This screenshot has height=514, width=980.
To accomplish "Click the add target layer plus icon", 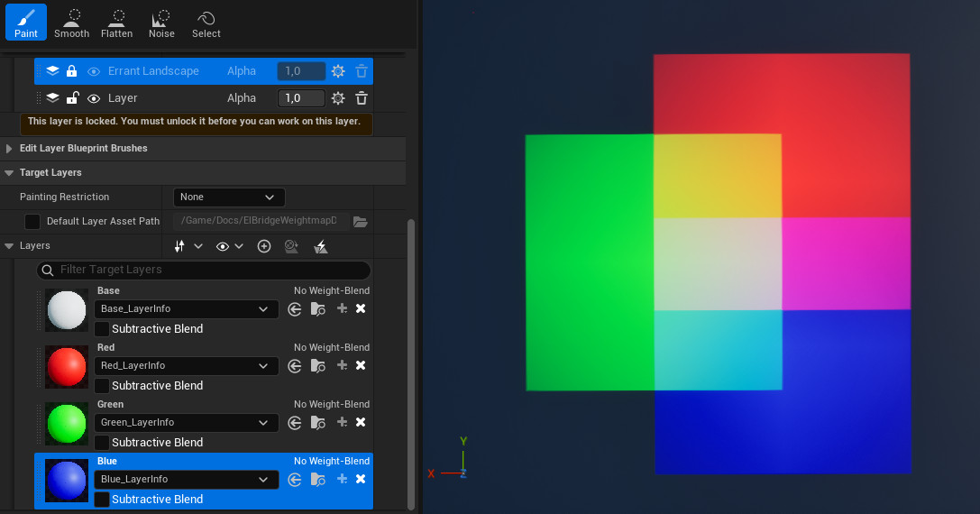I will 264,246.
